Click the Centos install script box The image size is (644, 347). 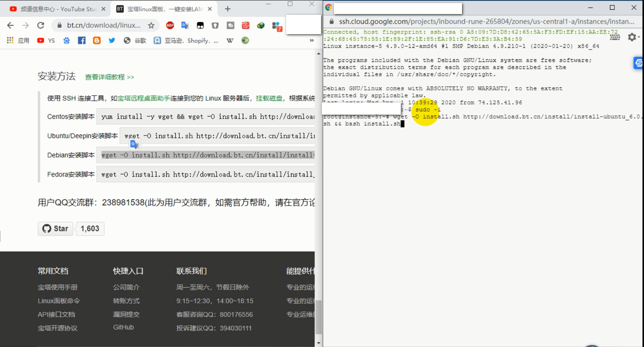[206, 117]
